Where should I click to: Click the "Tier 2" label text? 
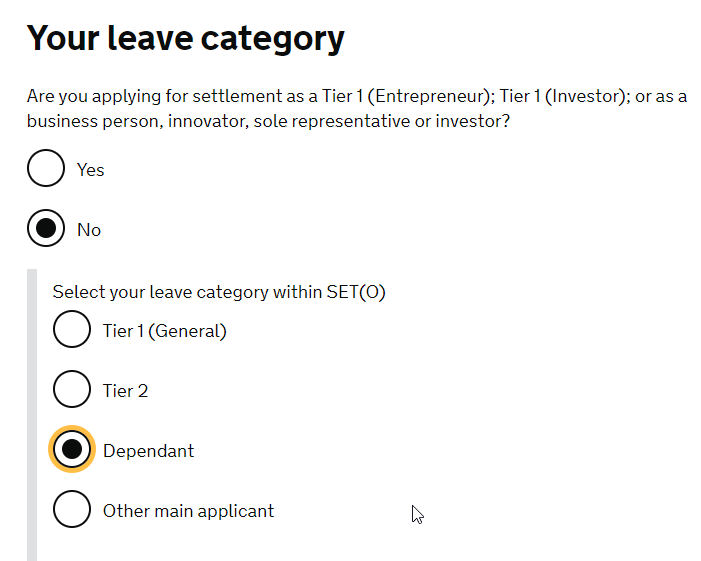point(125,391)
